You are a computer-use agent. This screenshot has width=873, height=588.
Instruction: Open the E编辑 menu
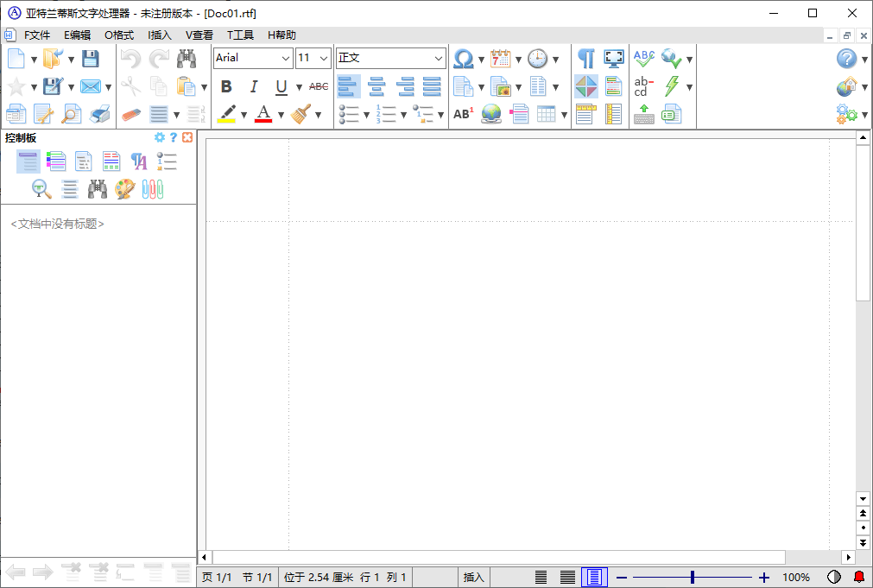click(x=77, y=35)
